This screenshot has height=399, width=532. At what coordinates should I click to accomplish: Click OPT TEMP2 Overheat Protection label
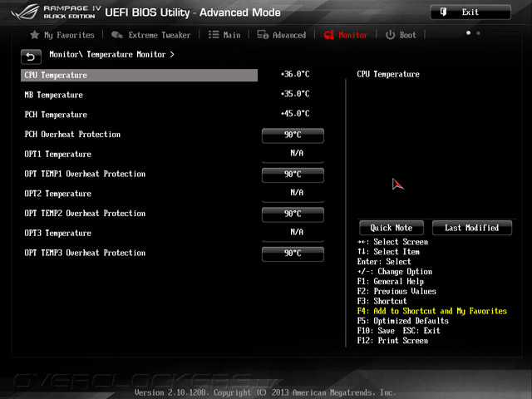point(85,213)
